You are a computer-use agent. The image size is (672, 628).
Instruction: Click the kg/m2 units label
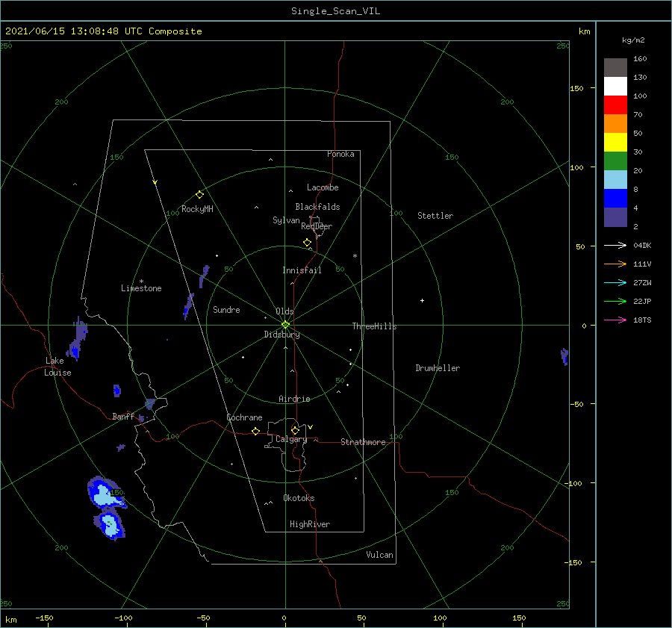[633, 40]
